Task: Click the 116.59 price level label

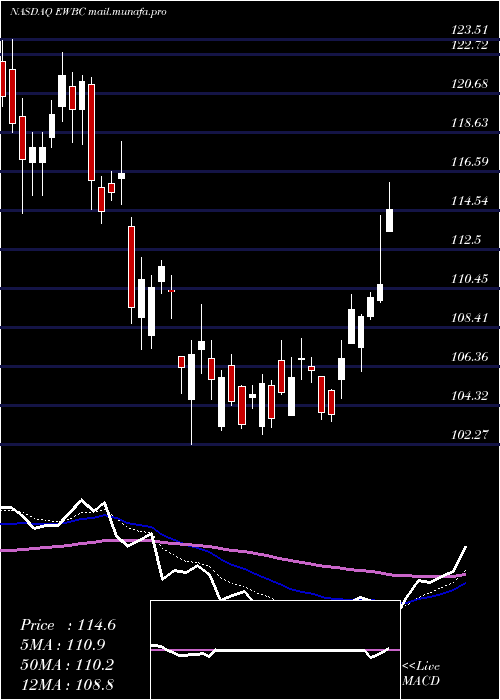Action: tap(469, 162)
